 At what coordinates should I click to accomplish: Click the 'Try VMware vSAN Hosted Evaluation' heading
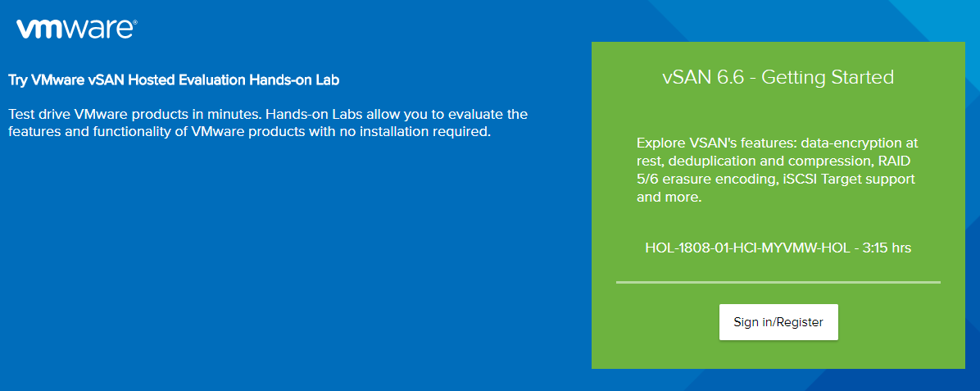(173, 80)
